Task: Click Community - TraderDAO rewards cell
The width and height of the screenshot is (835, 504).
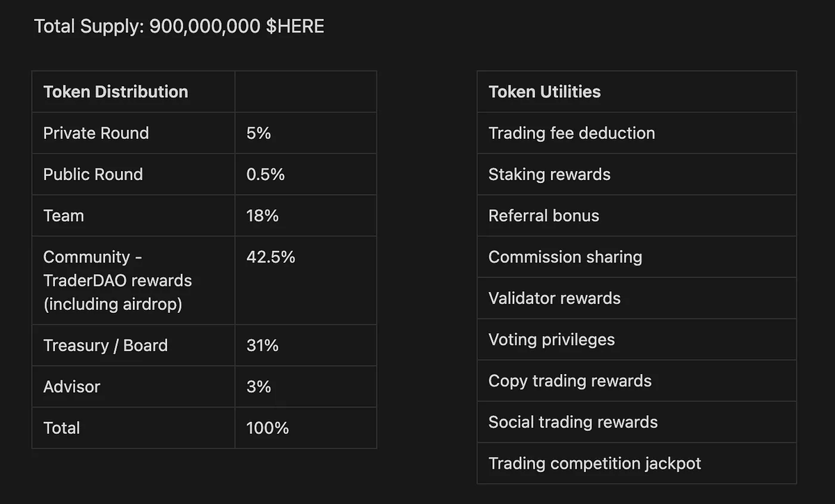Action: pos(134,280)
